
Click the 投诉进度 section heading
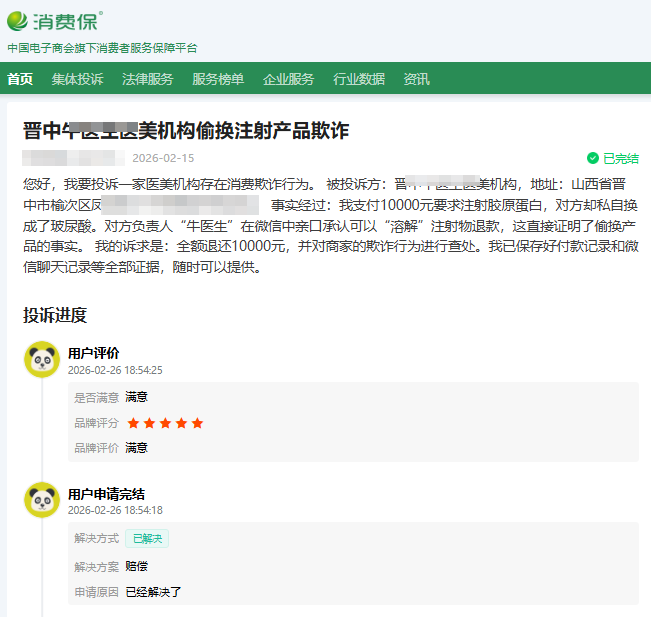pos(55,315)
